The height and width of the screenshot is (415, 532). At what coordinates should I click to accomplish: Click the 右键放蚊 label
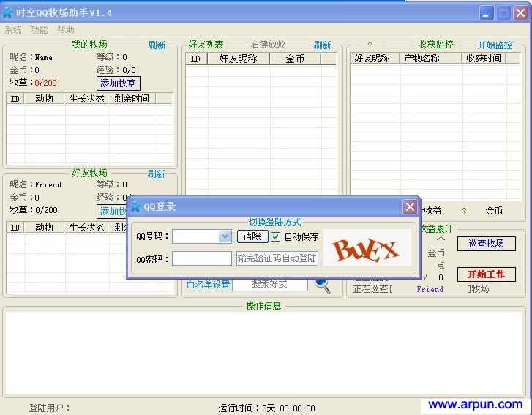click(x=268, y=45)
